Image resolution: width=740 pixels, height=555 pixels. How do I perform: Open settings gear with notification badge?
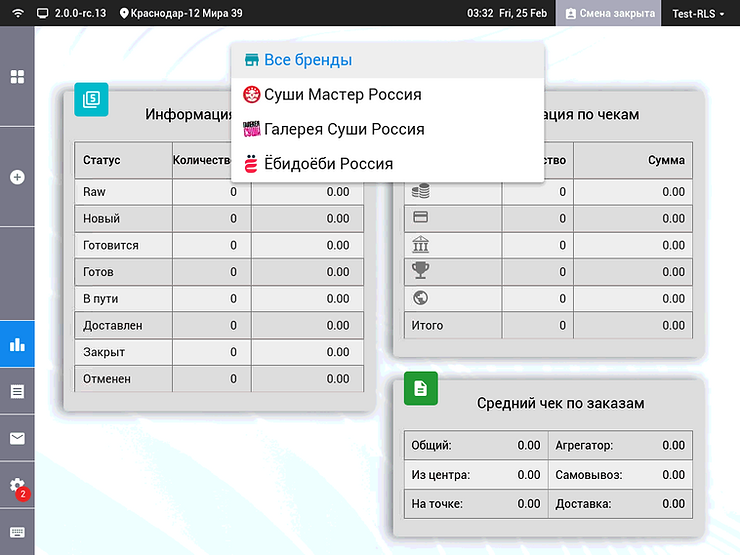click(18, 486)
